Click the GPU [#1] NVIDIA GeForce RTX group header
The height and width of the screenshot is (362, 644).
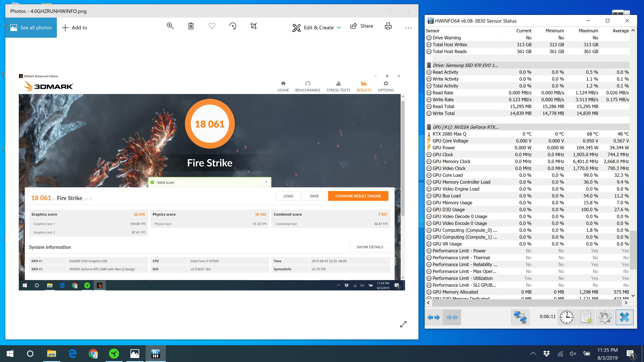click(x=527, y=127)
